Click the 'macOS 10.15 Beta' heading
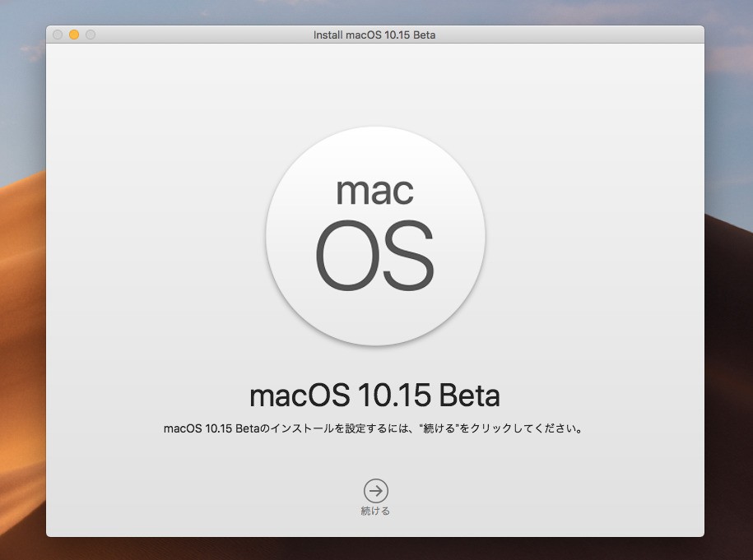This screenshot has height=560, width=753. [375, 396]
